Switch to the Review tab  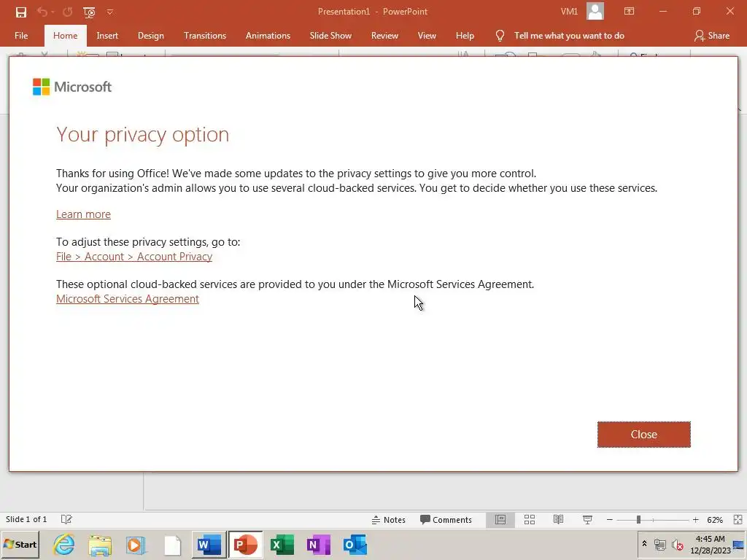pos(384,36)
